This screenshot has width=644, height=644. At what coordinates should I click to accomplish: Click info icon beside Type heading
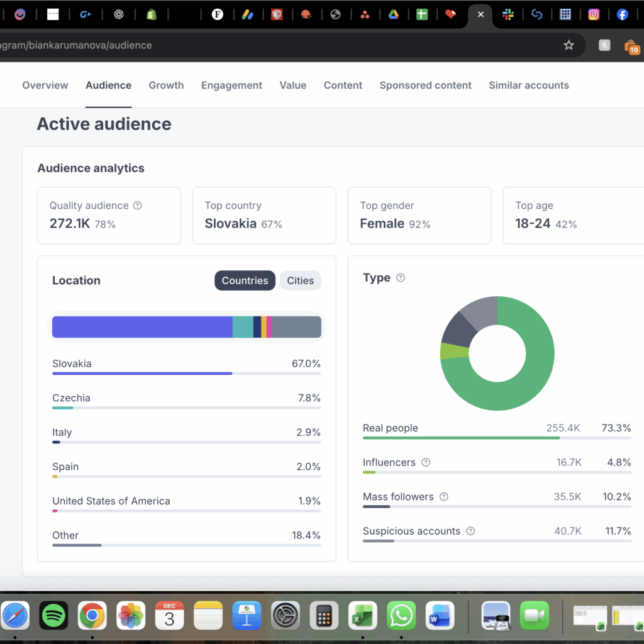(x=401, y=278)
